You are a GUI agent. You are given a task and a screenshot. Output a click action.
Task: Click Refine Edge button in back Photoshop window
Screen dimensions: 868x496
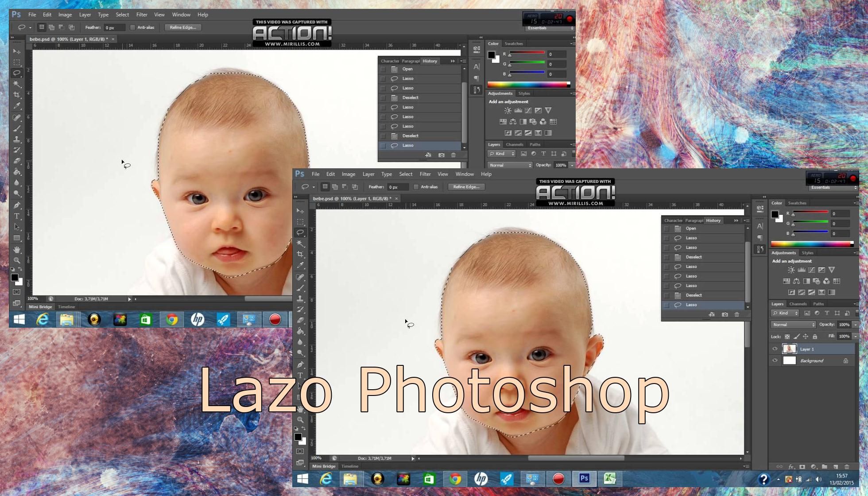click(x=183, y=27)
